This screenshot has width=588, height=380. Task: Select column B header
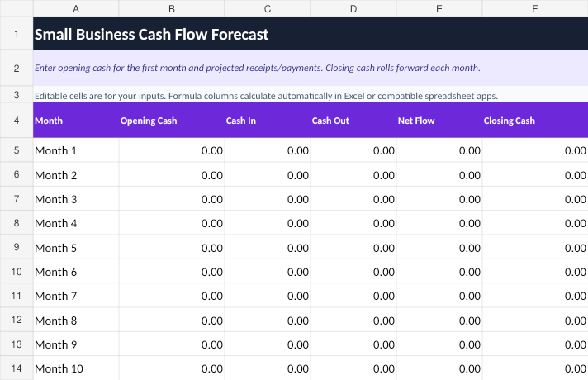click(172, 8)
